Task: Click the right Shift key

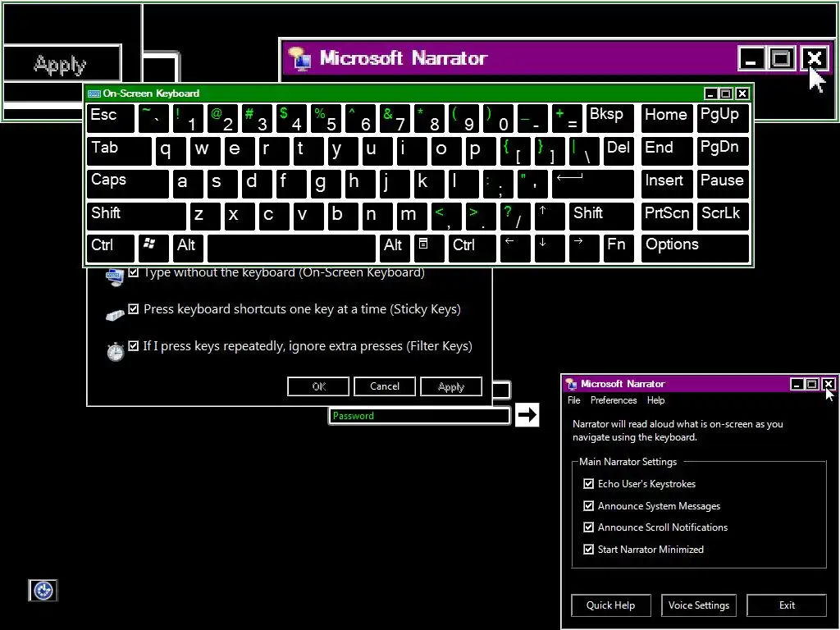Action: (601, 216)
